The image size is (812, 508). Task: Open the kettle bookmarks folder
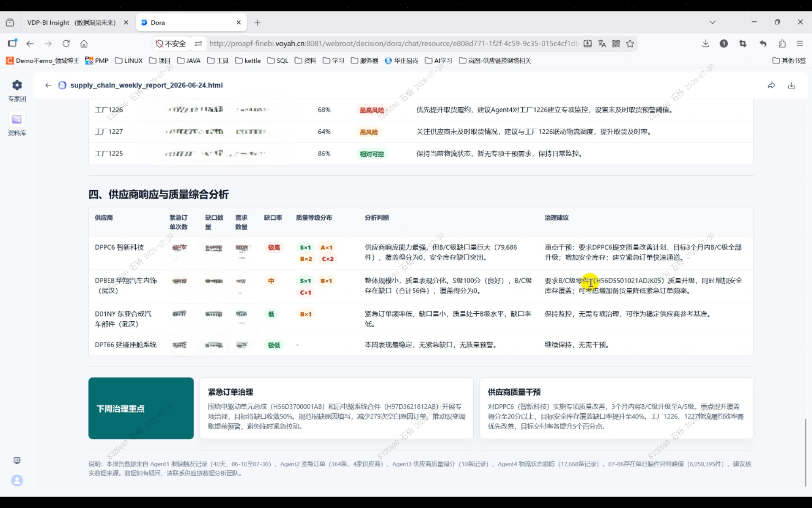coord(248,61)
